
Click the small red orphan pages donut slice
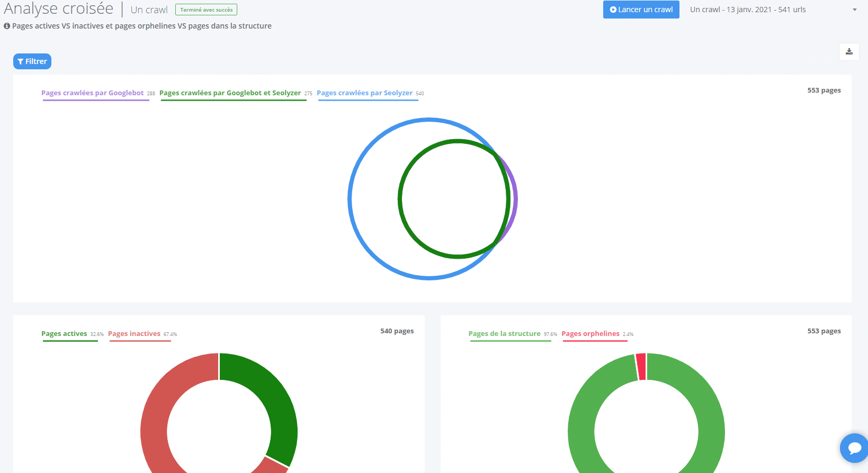tap(641, 366)
